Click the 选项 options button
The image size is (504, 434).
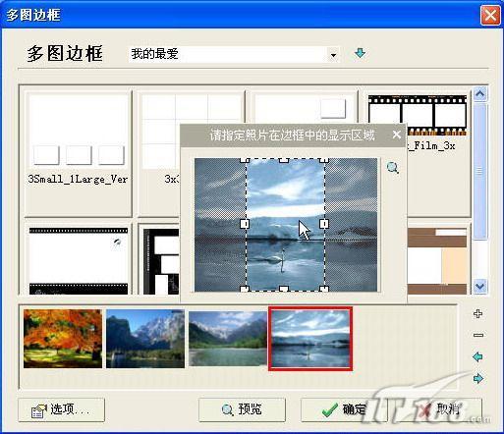point(62,409)
